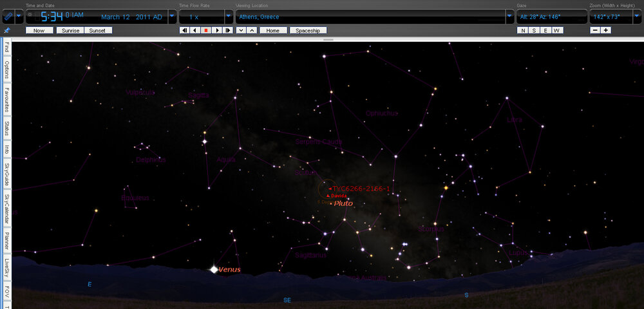This screenshot has width=644, height=309.
Task: Select Venus in the sky view
Action: [214, 269]
